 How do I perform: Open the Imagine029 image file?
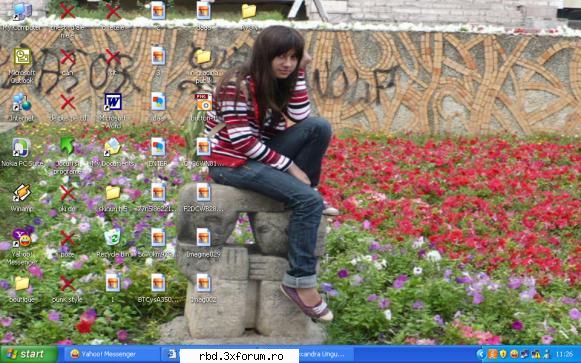[x=203, y=237]
